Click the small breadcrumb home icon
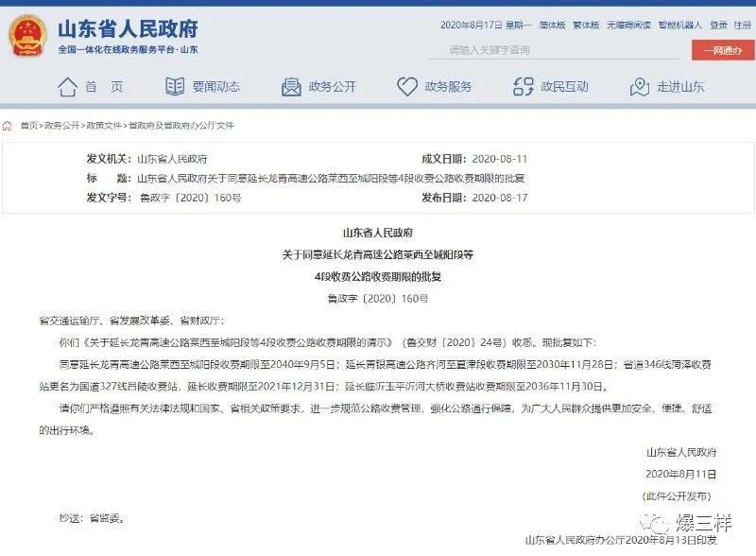The width and height of the screenshot is (756, 556). click(x=8, y=126)
